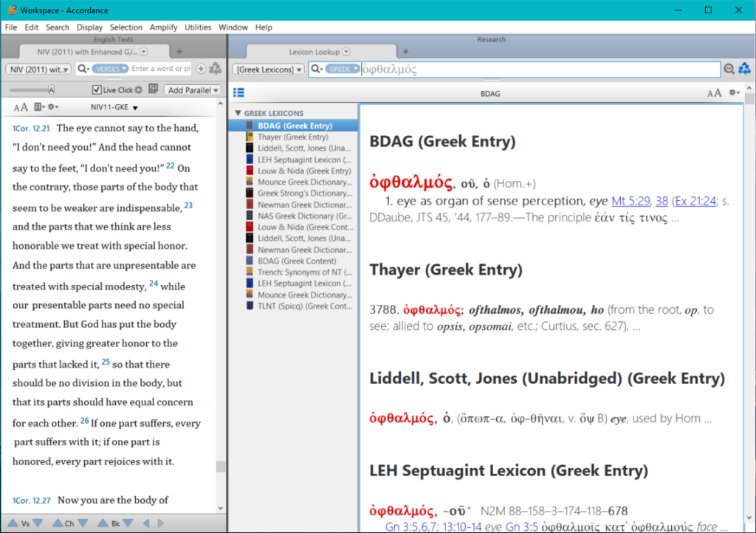Open the [Greek Lexicons] group dropdown

click(269, 69)
